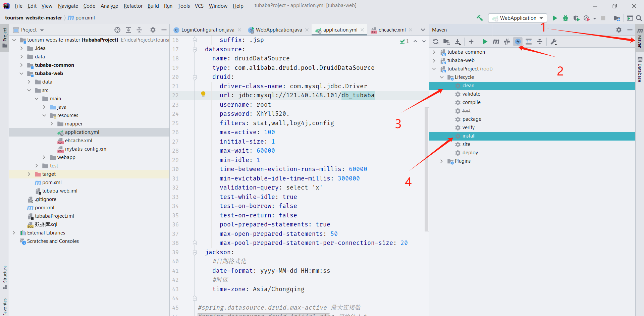Switch to WebApplication.java tab
644x316 pixels.
tap(279, 30)
